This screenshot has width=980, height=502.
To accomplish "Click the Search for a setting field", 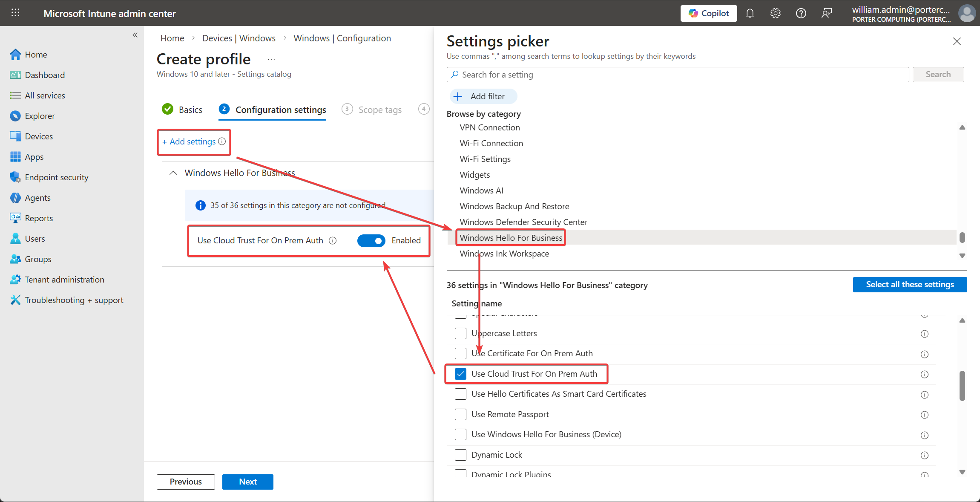I will pyautogui.click(x=677, y=75).
